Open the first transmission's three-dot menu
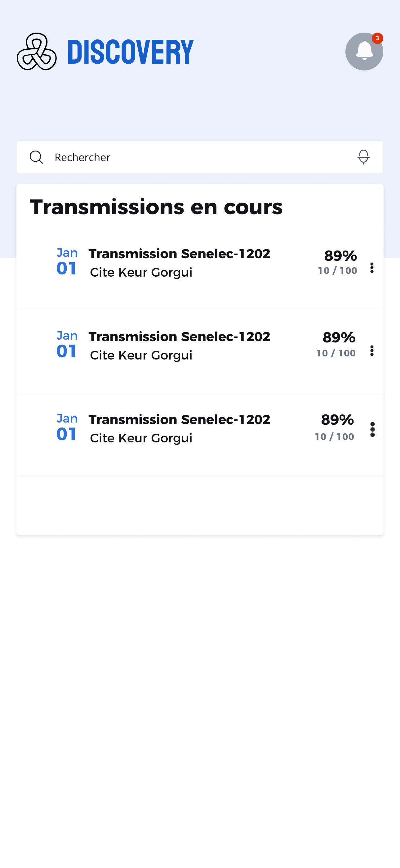 (372, 268)
